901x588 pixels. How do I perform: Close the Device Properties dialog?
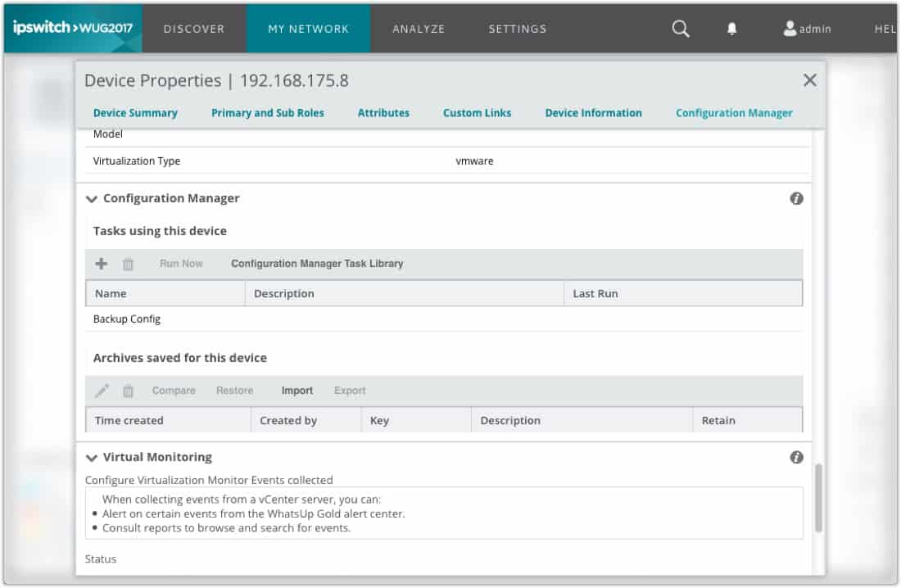pyautogui.click(x=810, y=80)
